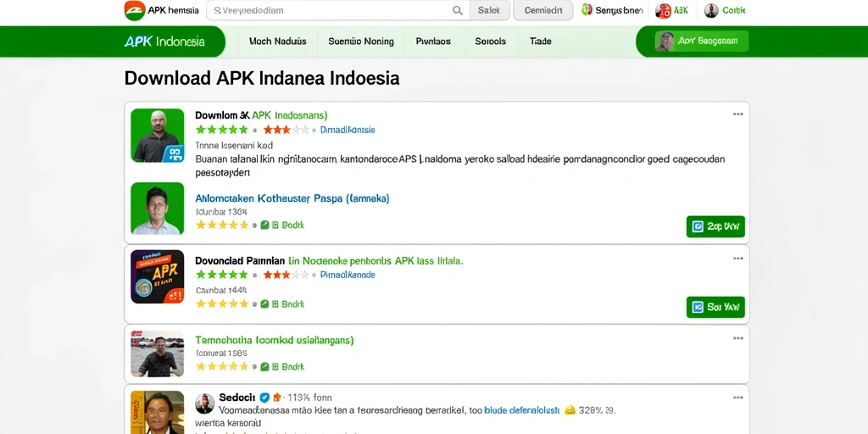Click yellow star rating under Ahlomctaken
The height and width of the screenshot is (434, 868).
coord(222,225)
